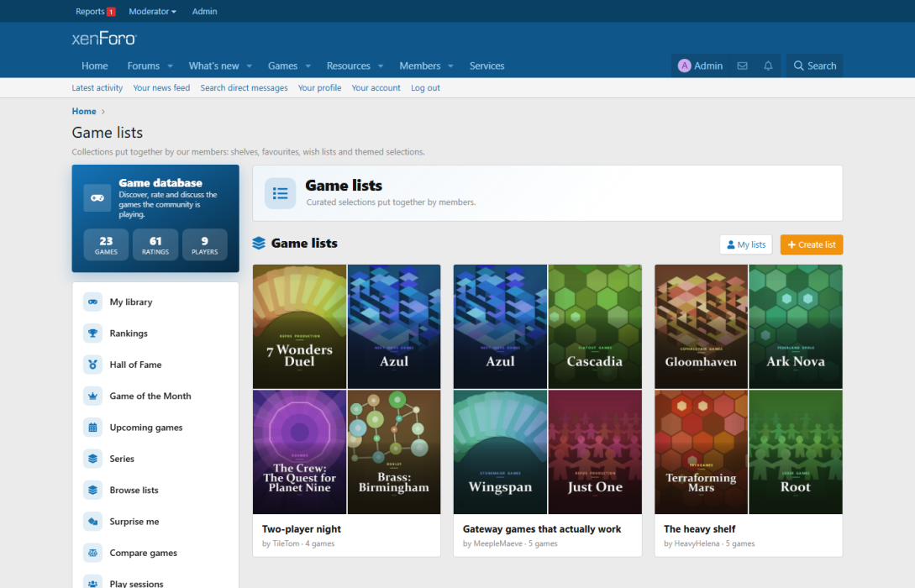Open the Games nav tab
915x588 pixels.
click(x=282, y=66)
